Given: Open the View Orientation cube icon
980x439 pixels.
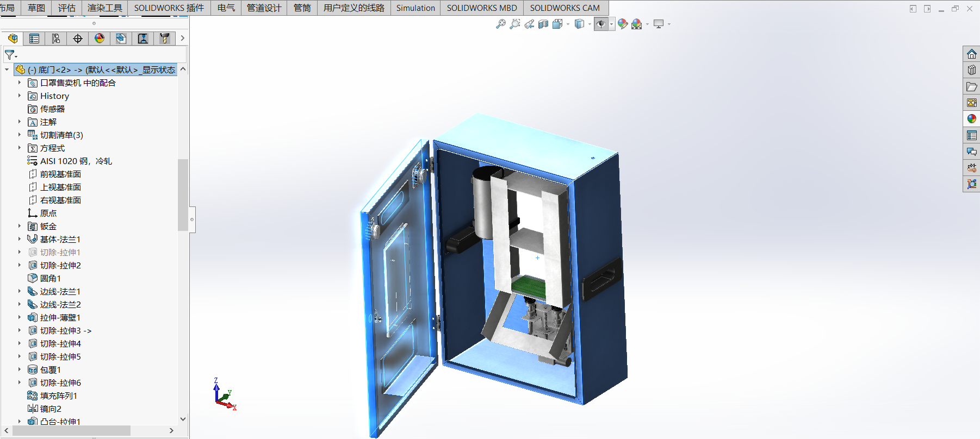Looking at the screenshot, I should tap(557, 24).
